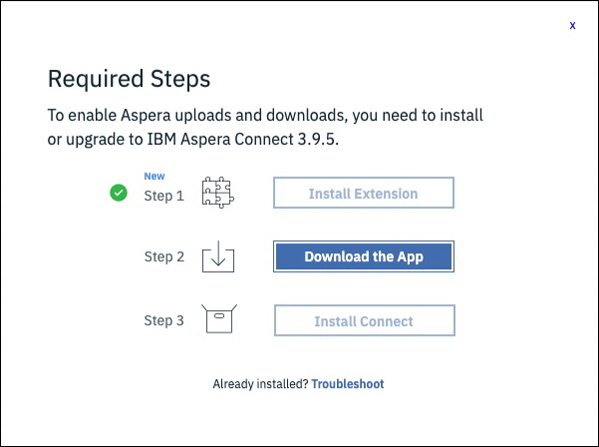Click 'need to install' ending the first line
The height and width of the screenshot is (447, 599).
(433, 115)
